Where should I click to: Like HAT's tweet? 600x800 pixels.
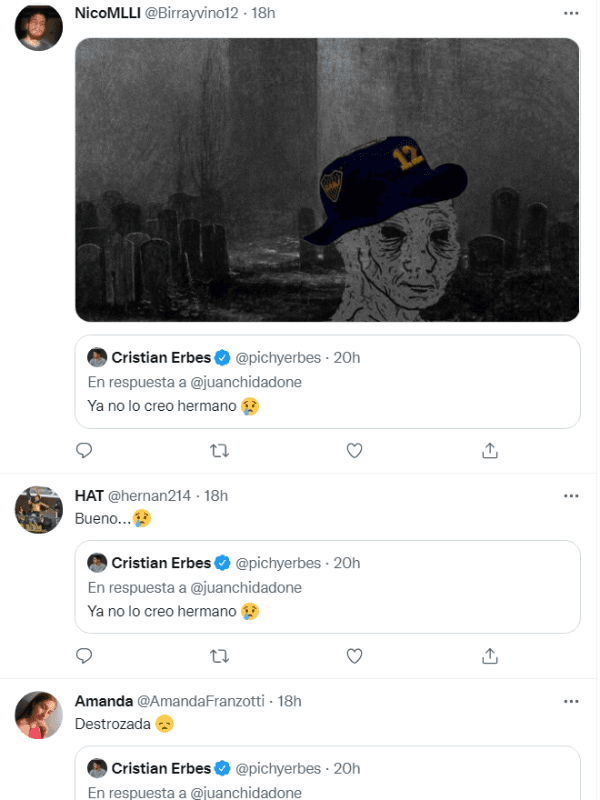(x=354, y=656)
